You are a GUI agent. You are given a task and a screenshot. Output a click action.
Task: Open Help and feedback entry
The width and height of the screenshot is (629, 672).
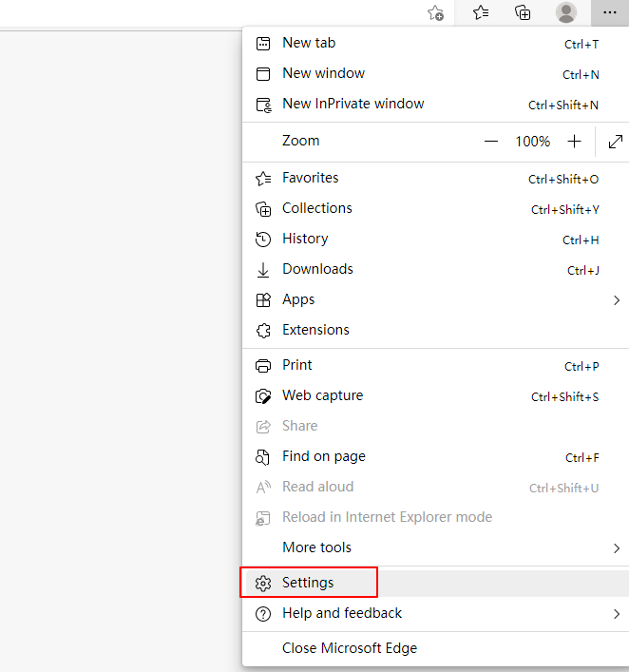click(x=435, y=614)
